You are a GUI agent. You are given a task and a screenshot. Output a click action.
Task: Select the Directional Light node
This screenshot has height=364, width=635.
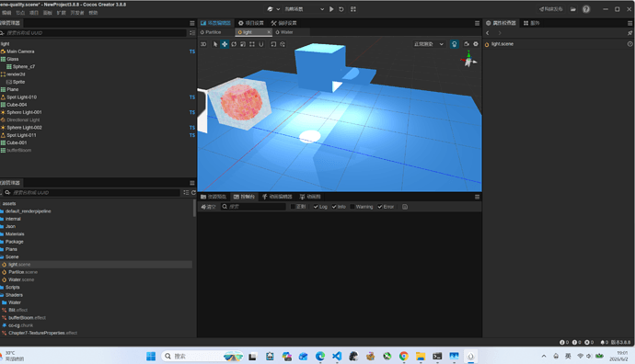(23, 120)
